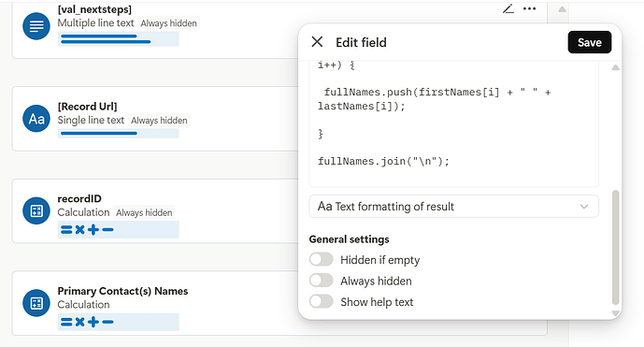The height and width of the screenshot is (347, 644).
Task: Click the Aa icon in the formatting dropdown
Action: [x=324, y=206]
